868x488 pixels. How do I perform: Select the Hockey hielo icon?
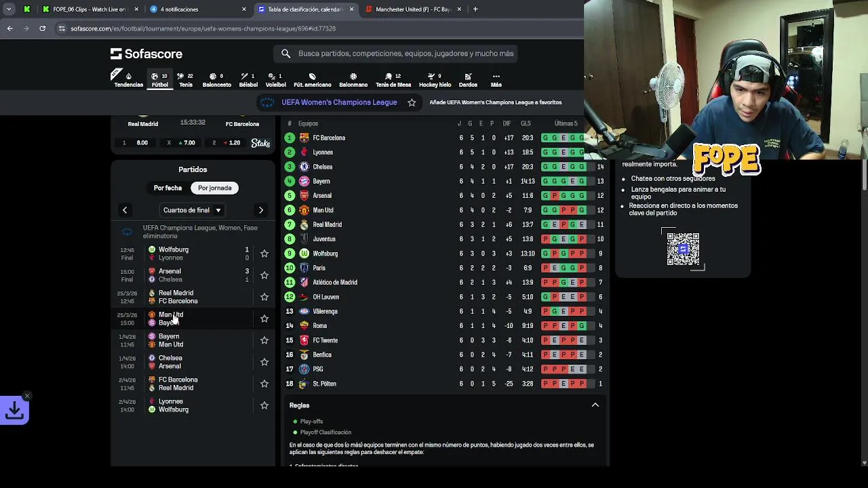(x=435, y=80)
